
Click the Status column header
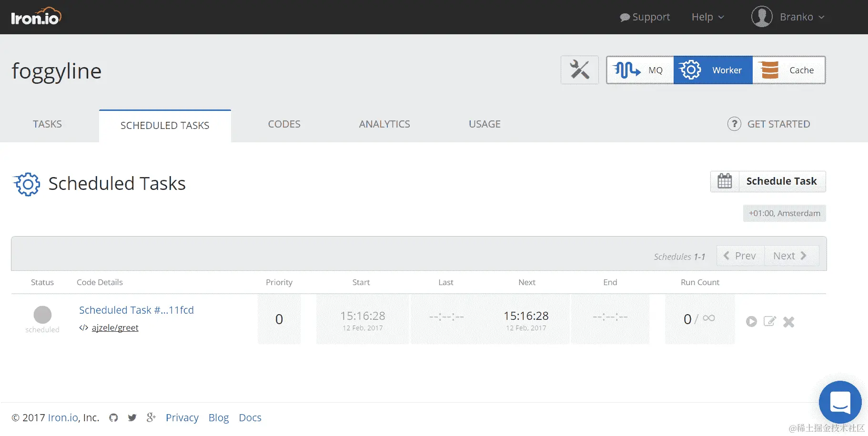tap(42, 282)
